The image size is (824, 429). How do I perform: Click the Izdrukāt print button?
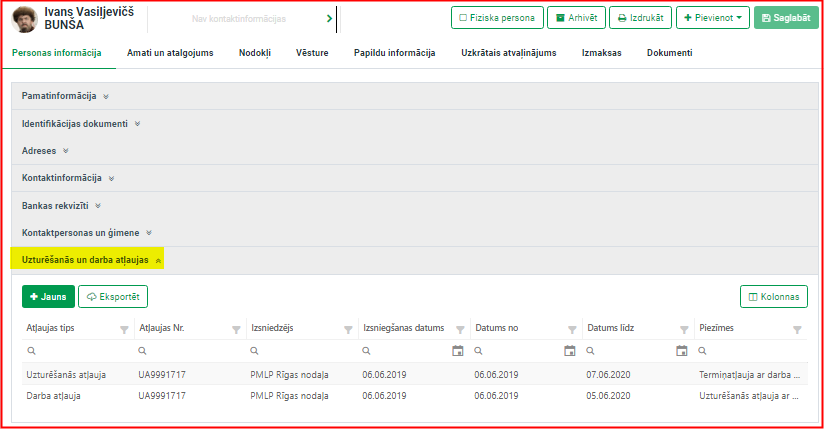[x=640, y=18]
